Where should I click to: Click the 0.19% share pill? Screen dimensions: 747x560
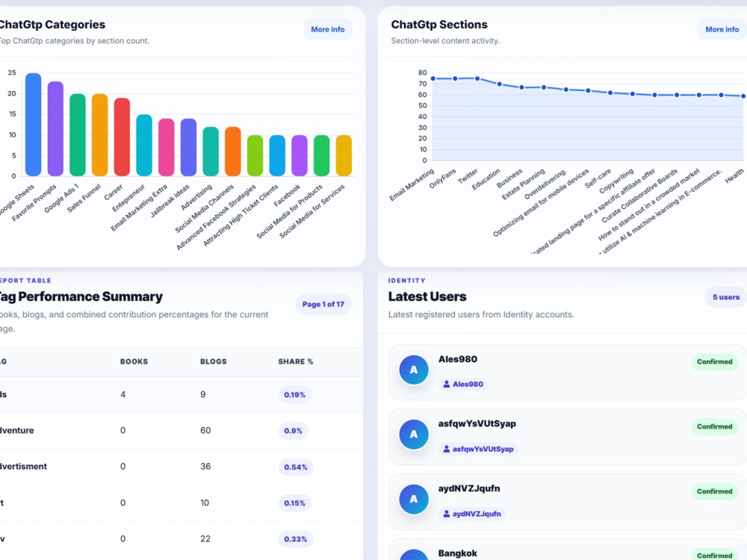294,395
